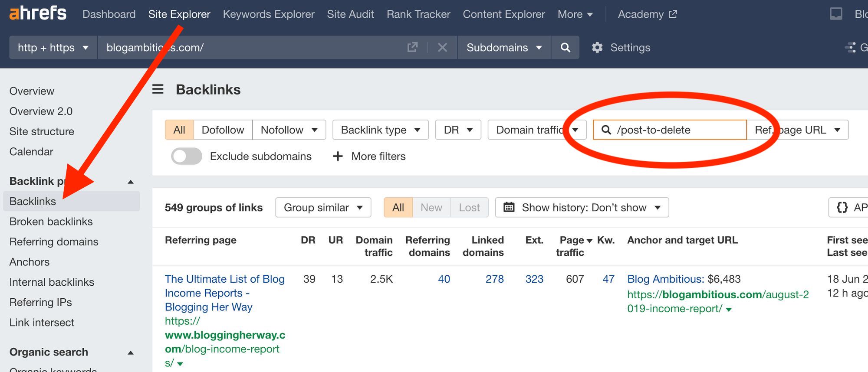The width and height of the screenshot is (868, 372).
Task: Click the API braces button
Action: click(848, 207)
